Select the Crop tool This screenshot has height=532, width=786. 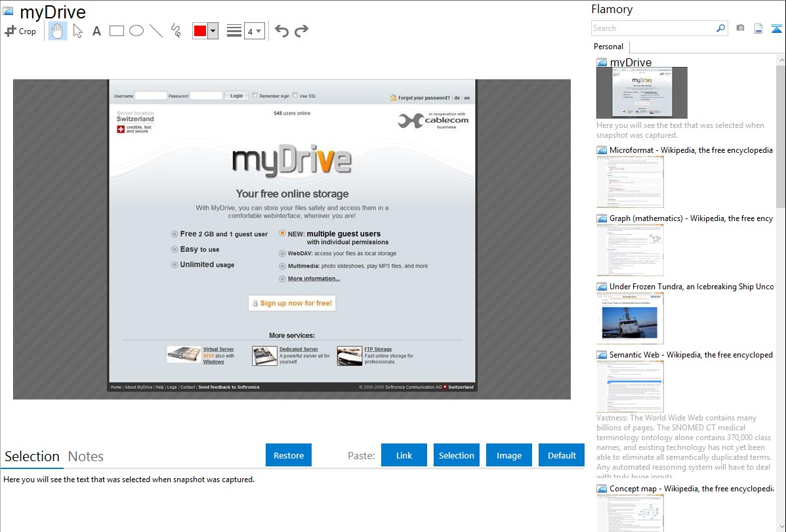(x=20, y=31)
